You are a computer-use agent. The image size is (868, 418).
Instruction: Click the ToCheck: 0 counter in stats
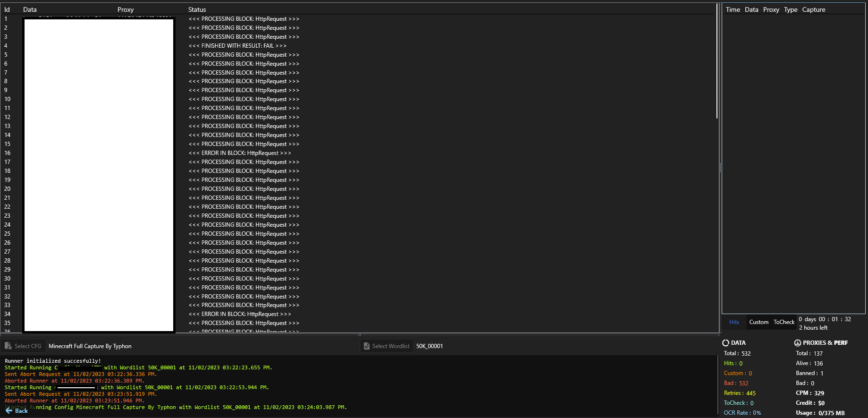coord(739,403)
